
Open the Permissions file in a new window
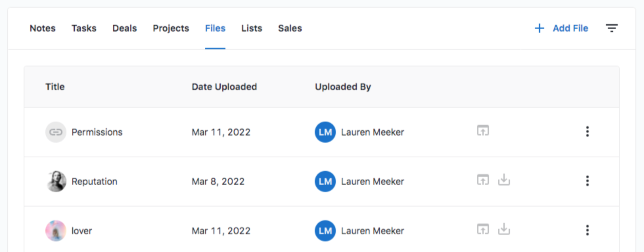pos(483,131)
